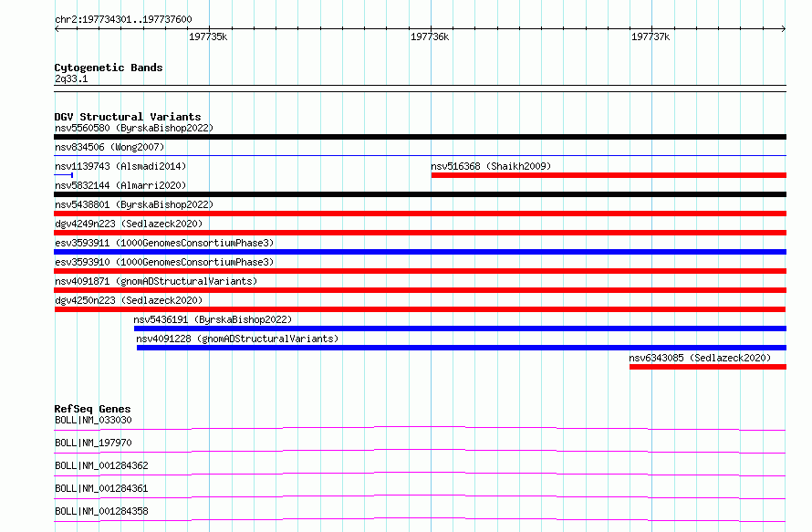Screen dimensions: 812x532
Task: Click the right arrow end of ruler
Action: [x=783, y=28]
